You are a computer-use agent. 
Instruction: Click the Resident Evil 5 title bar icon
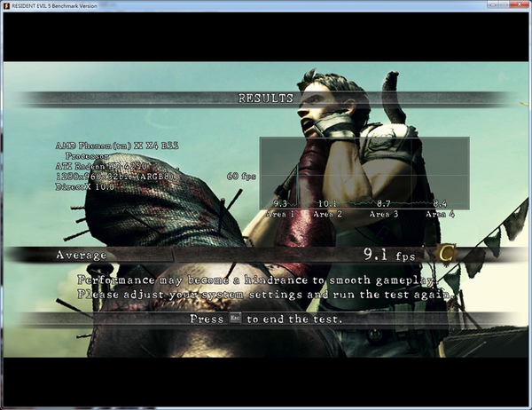(6, 6)
